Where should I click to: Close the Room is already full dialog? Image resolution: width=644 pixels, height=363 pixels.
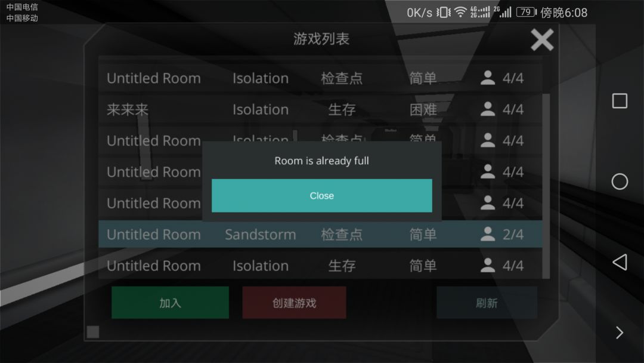(x=321, y=196)
